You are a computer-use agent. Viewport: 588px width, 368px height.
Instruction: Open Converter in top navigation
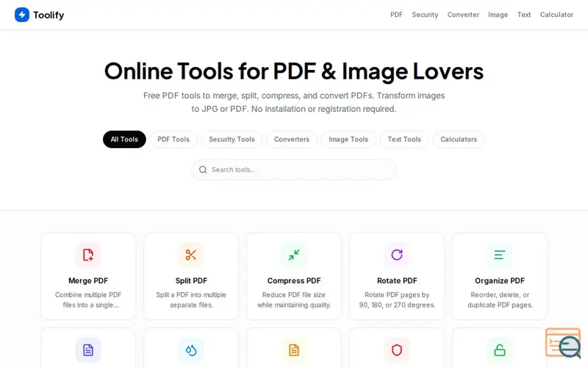(463, 15)
